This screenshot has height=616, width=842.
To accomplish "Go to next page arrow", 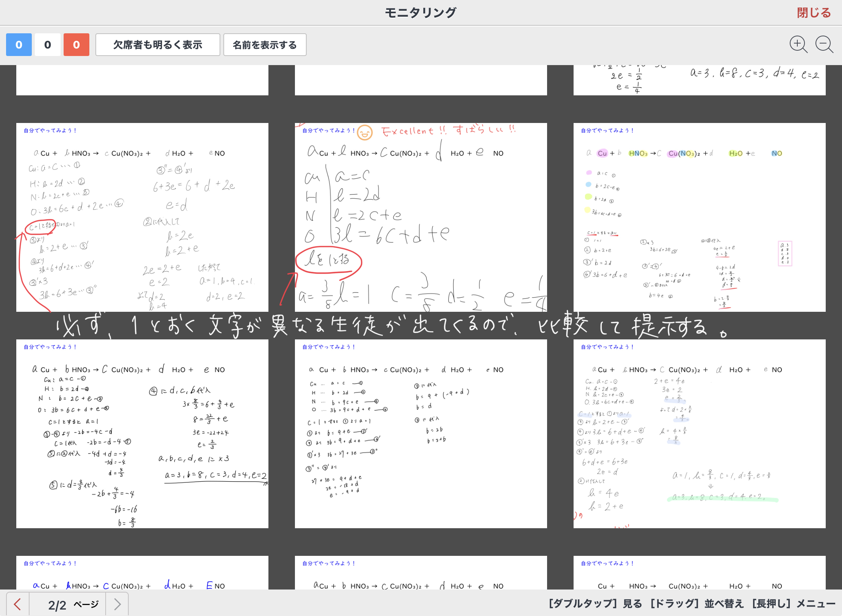I will 117,604.
